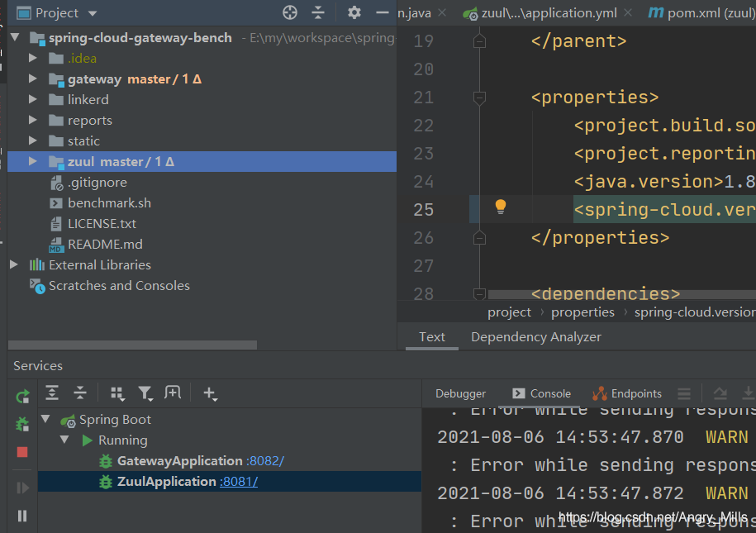Viewport: 756px width, 533px height.
Task: Open Group By services icon
Action: click(117, 393)
